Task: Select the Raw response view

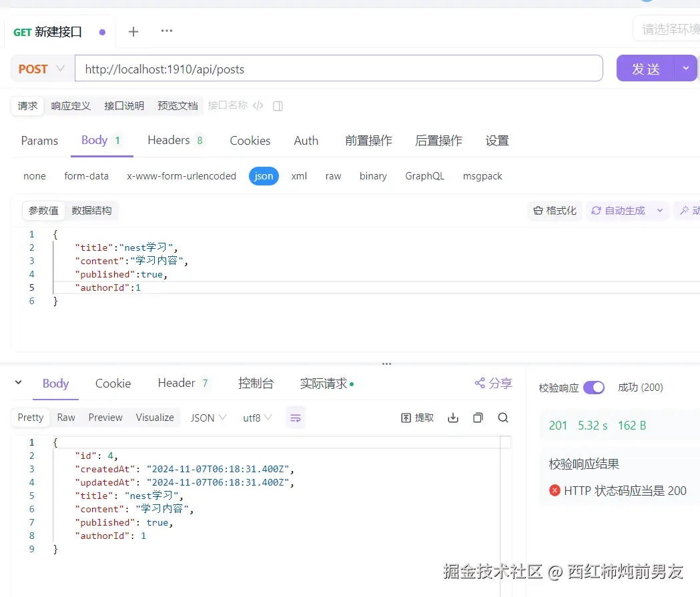Action: click(65, 417)
